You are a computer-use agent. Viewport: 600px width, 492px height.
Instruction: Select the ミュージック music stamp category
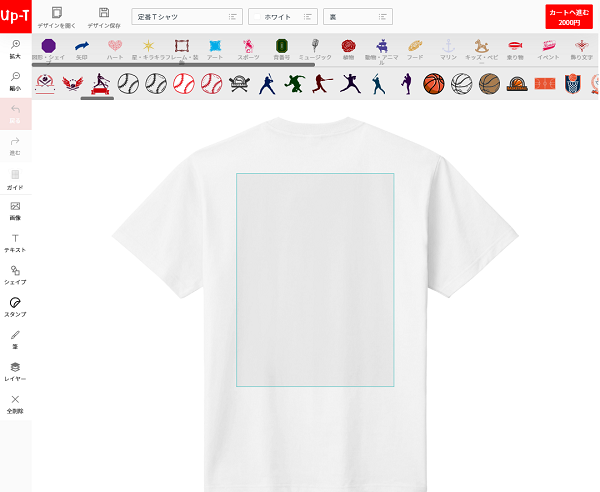[x=315, y=49]
